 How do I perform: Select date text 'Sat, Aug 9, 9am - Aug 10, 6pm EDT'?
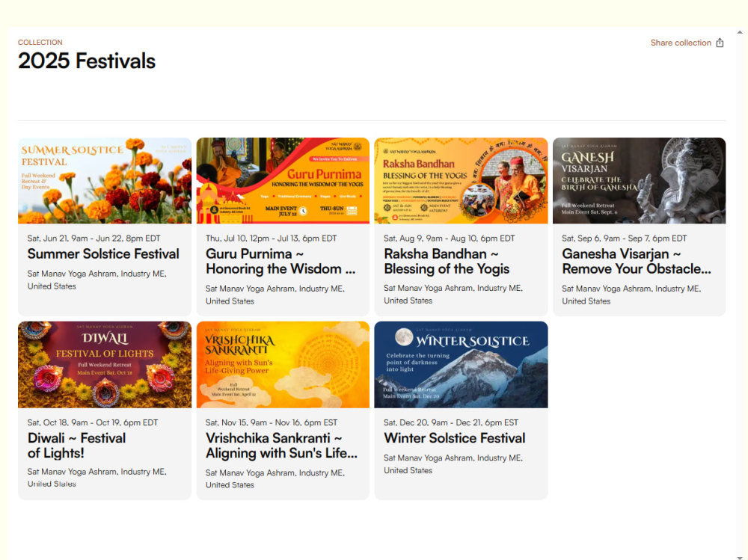450,238
